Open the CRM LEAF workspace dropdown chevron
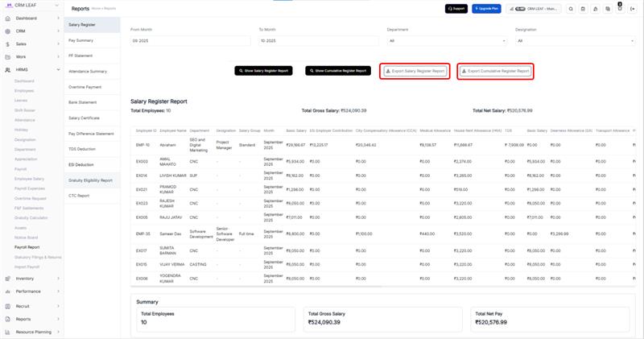Screen dimensions: 644x339 (56, 6)
